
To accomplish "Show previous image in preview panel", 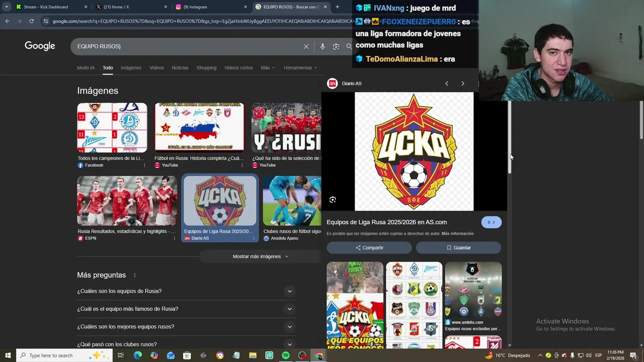I will tap(446, 83).
